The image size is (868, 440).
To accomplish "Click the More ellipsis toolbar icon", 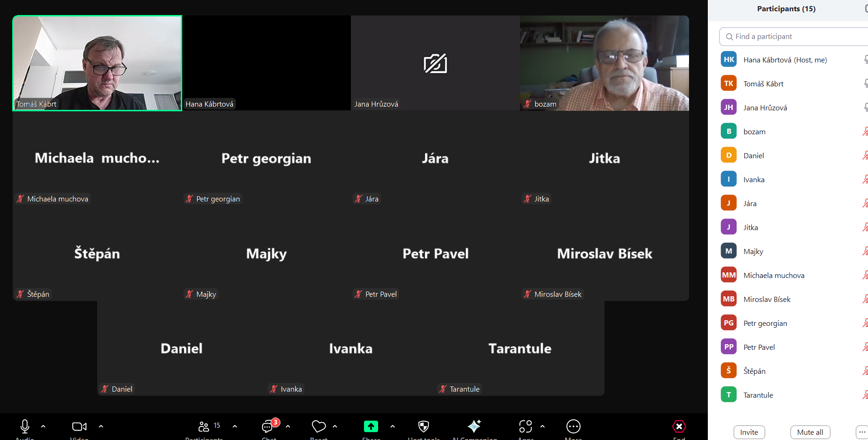I will pyautogui.click(x=573, y=426).
